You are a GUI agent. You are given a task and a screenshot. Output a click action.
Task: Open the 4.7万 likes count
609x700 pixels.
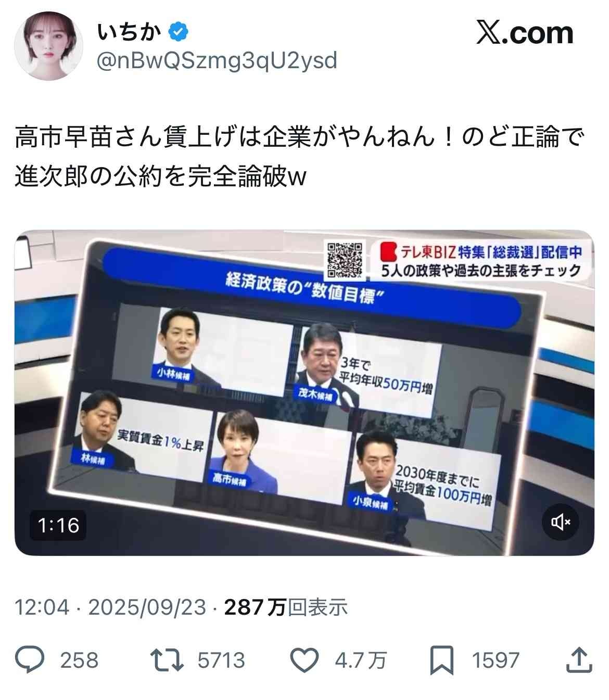tap(361, 660)
